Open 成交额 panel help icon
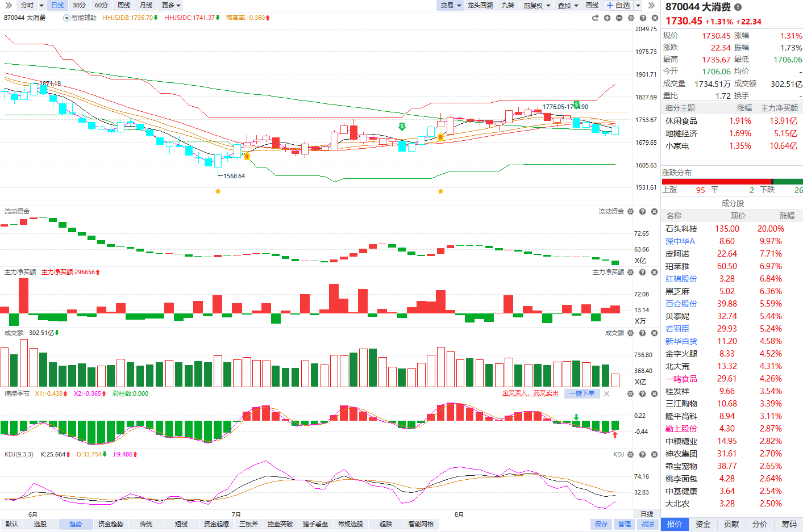Image resolution: width=803 pixels, height=532 pixels. coord(642,333)
